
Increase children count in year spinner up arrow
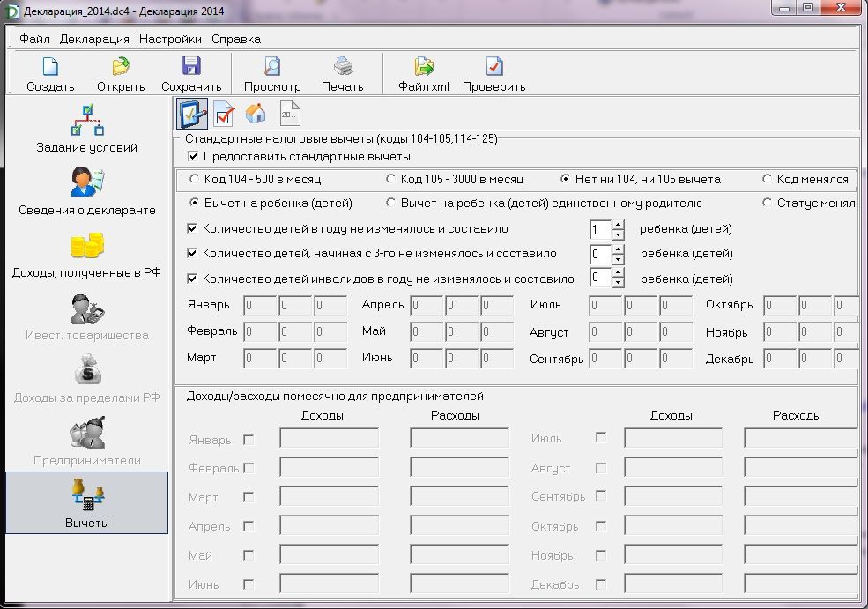[x=619, y=224]
